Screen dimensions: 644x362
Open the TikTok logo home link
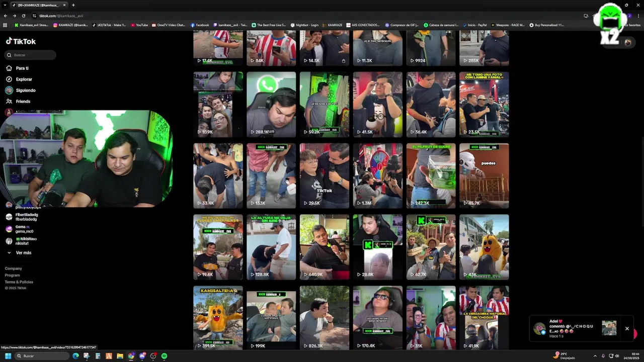[21, 41]
